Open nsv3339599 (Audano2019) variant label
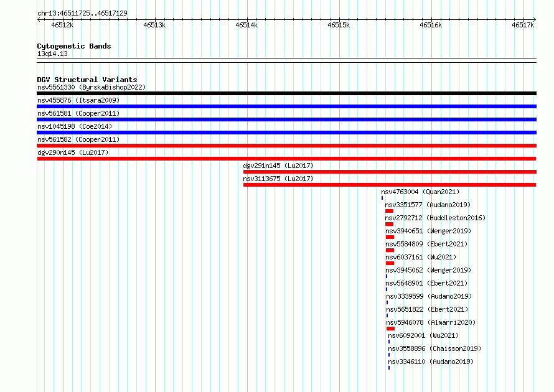Screen dimensions: 554x392 coord(429,296)
